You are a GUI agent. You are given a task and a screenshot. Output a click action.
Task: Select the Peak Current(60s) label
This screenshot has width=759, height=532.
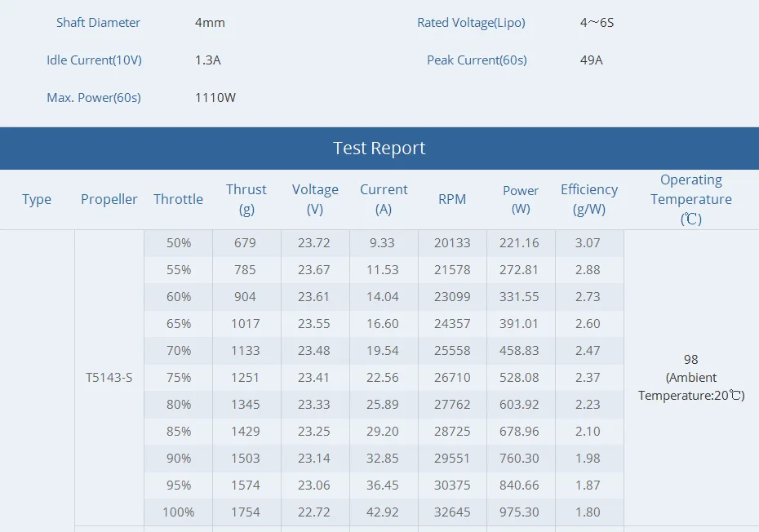click(x=477, y=60)
